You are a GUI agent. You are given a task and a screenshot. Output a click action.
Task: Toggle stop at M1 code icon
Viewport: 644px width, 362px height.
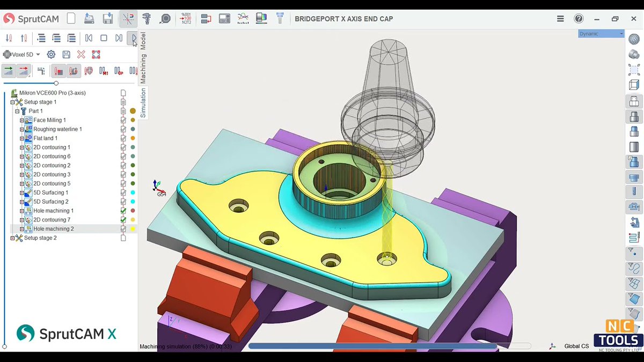point(104,71)
